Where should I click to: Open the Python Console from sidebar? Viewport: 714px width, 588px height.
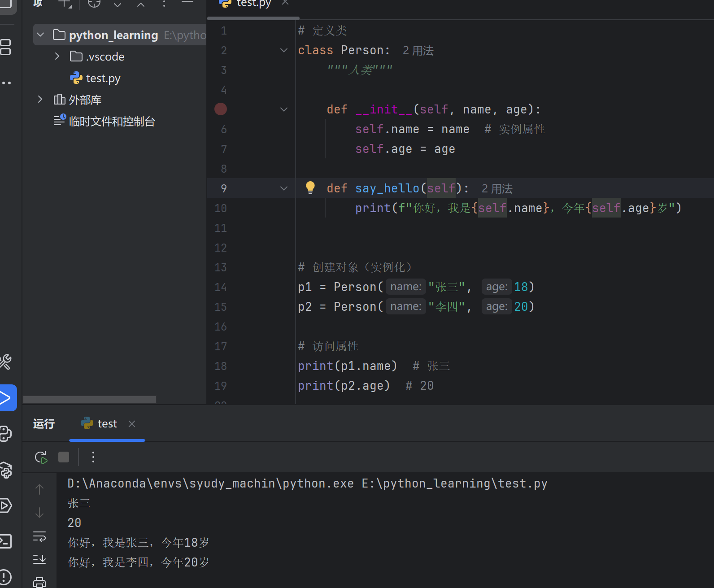[x=6, y=434]
